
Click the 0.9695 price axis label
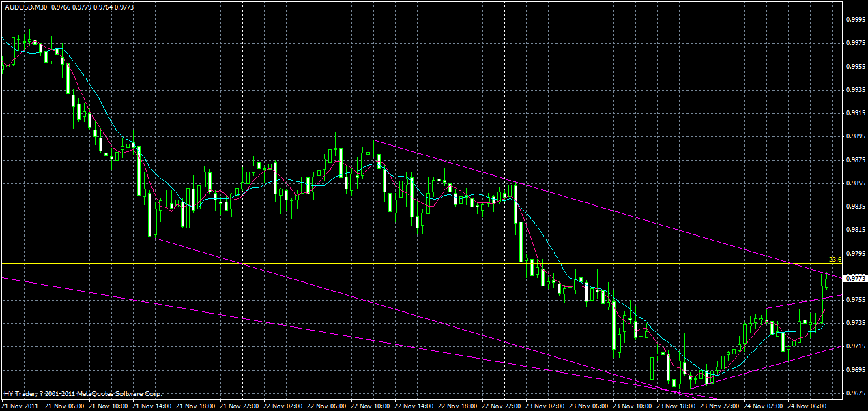click(856, 370)
